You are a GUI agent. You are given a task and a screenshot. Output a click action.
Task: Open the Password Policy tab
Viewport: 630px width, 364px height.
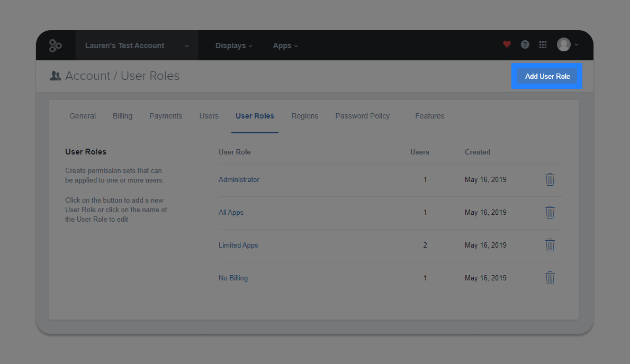[x=363, y=116]
